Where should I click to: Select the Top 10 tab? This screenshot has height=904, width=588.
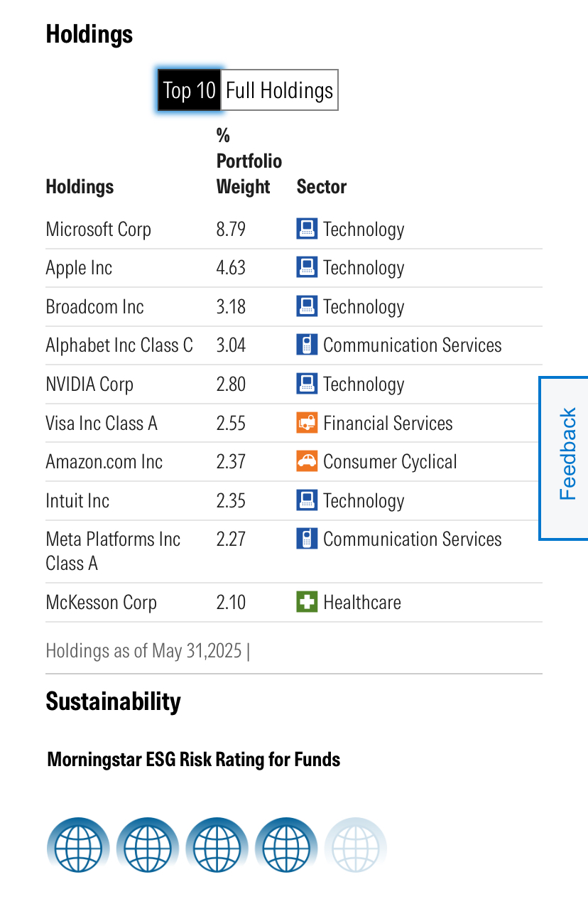click(x=189, y=90)
